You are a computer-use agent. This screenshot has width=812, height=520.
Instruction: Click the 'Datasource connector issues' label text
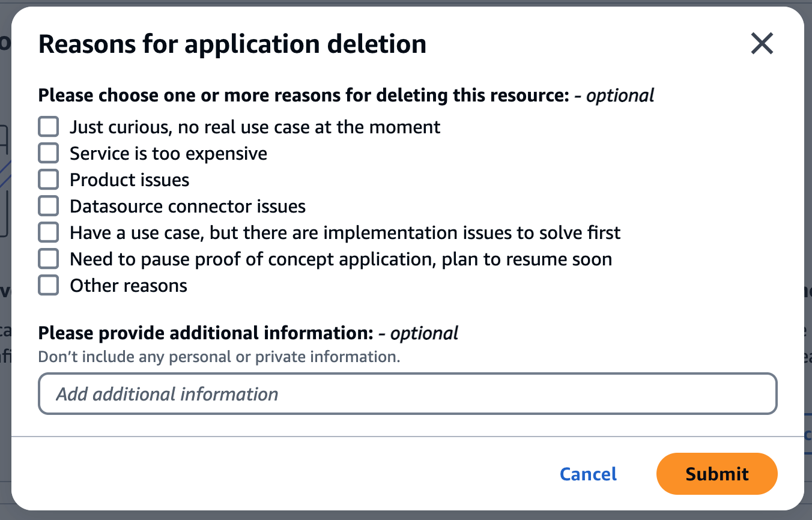(187, 207)
